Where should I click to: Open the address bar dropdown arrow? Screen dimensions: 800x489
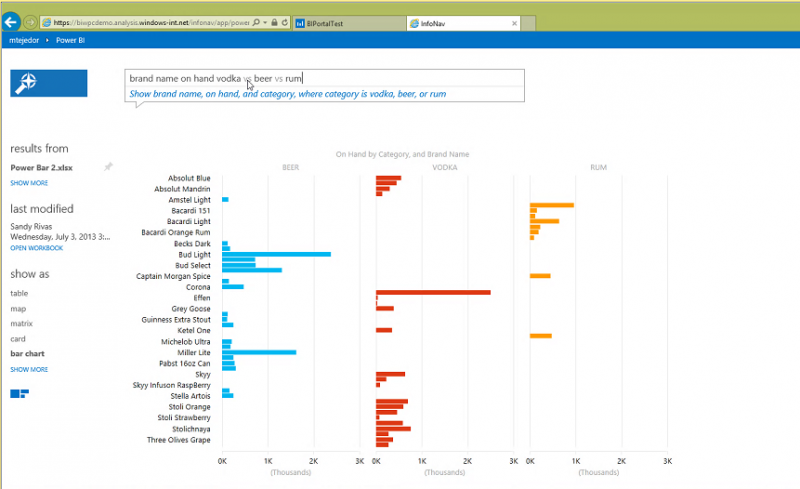[265, 22]
